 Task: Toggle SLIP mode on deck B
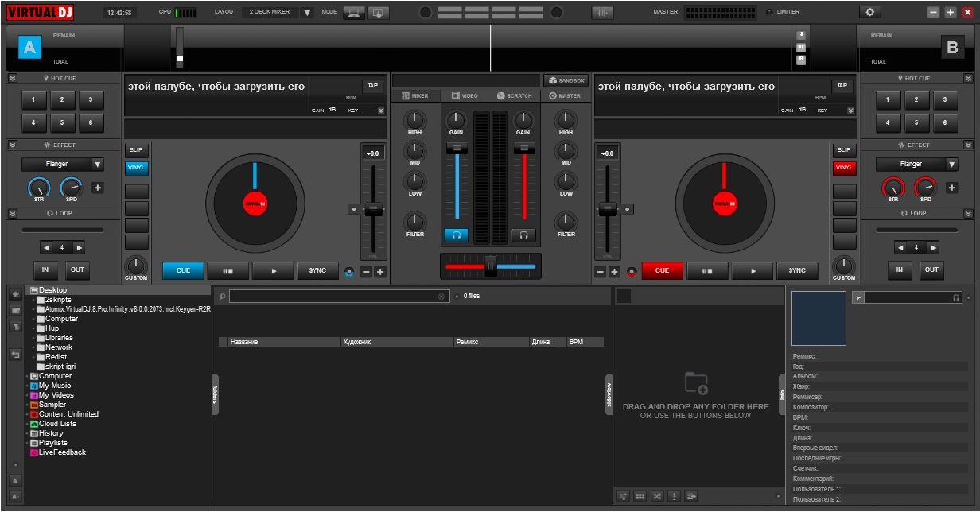point(844,149)
